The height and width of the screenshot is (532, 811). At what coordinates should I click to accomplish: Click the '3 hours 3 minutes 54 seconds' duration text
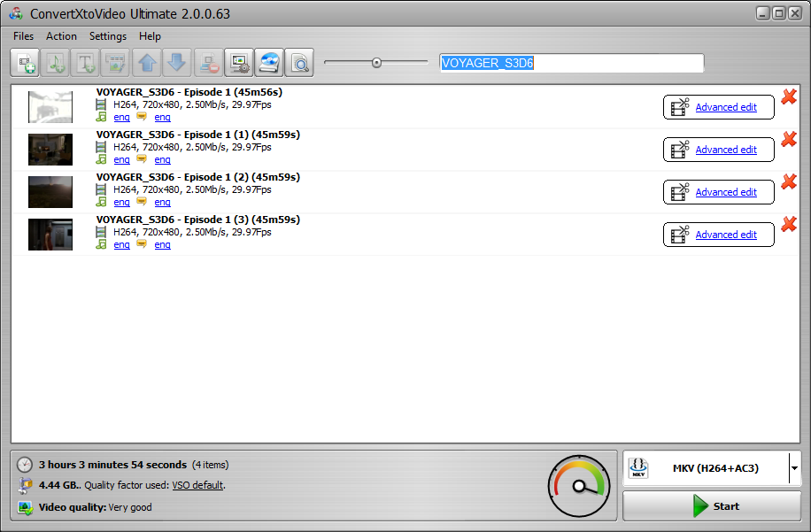[x=112, y=465]
